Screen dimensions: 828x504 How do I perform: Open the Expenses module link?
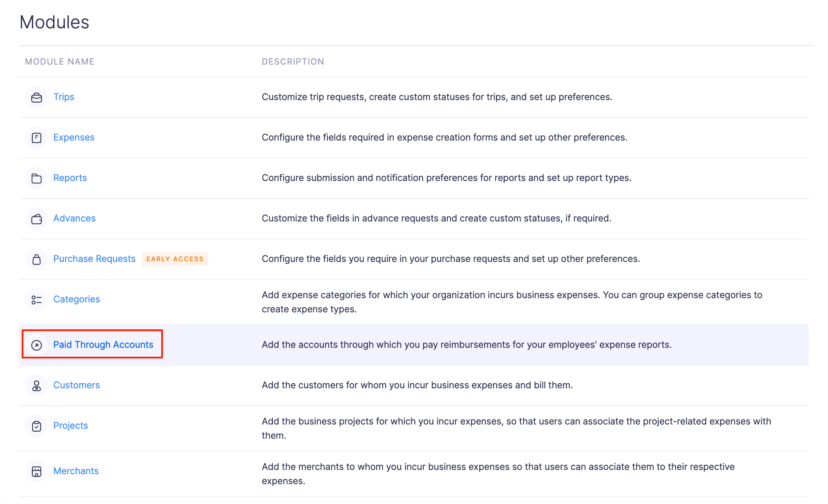click(x=73, y=137)
